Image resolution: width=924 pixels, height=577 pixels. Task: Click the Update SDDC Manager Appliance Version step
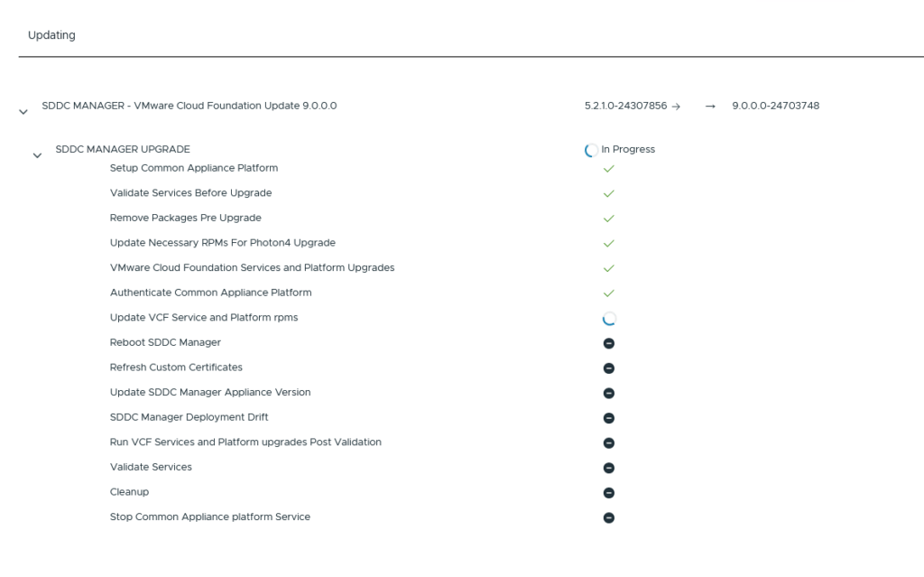point(209,392)
